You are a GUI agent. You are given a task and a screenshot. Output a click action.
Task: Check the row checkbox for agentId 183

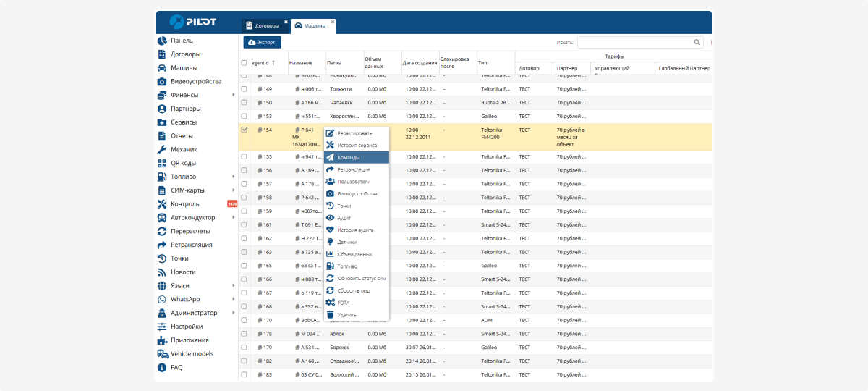(244, 374)
